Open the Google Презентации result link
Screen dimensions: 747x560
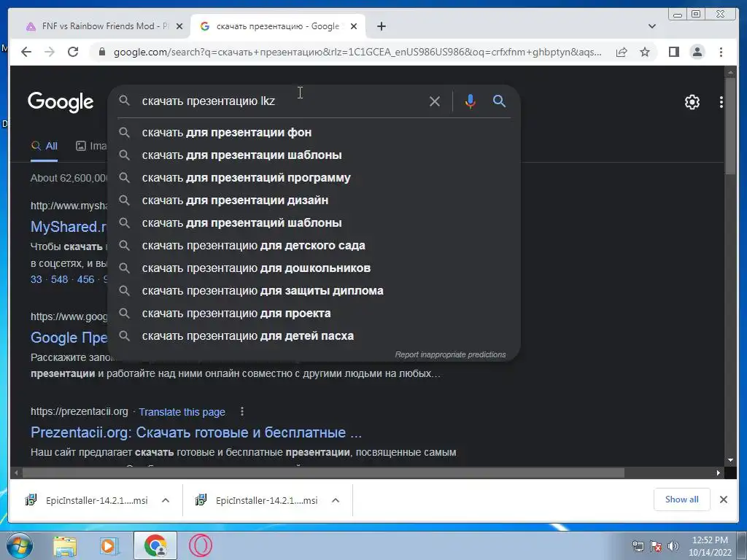point(69,338)
